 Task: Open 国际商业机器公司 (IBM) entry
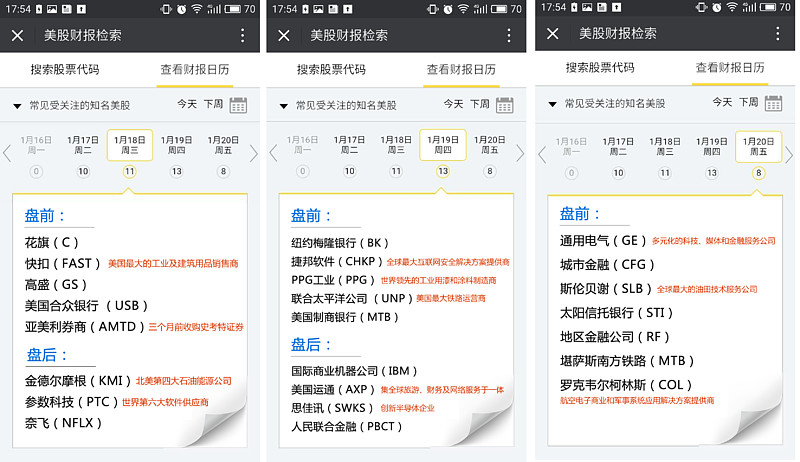coord(354,371)
